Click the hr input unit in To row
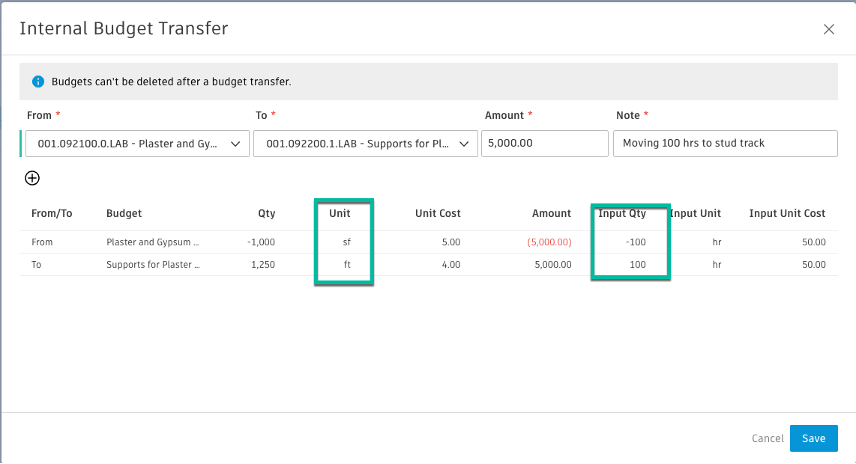Viewport: 856px width, 464px height. pyautogui.click(x=717, y=265)
